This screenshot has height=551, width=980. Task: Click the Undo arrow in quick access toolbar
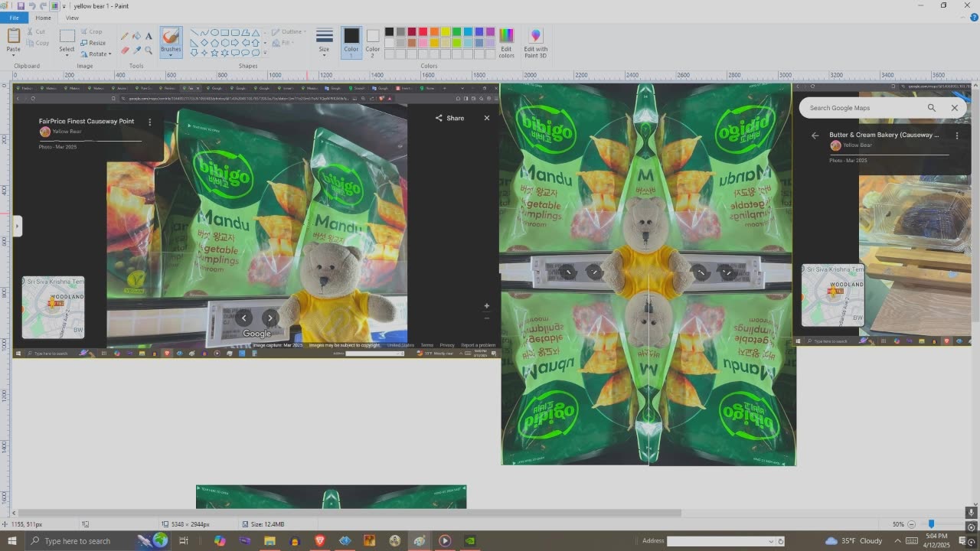[x=32, y=5]
